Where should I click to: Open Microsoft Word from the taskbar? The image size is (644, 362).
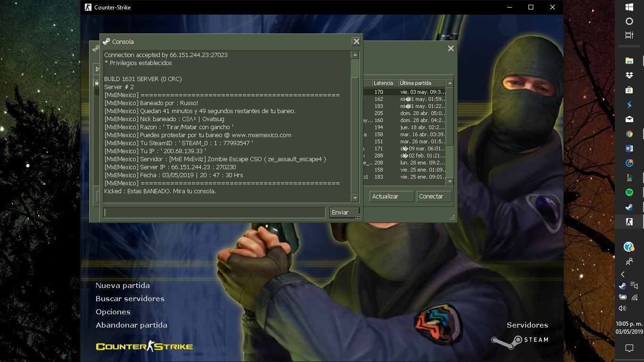click(x=629, y=148)
